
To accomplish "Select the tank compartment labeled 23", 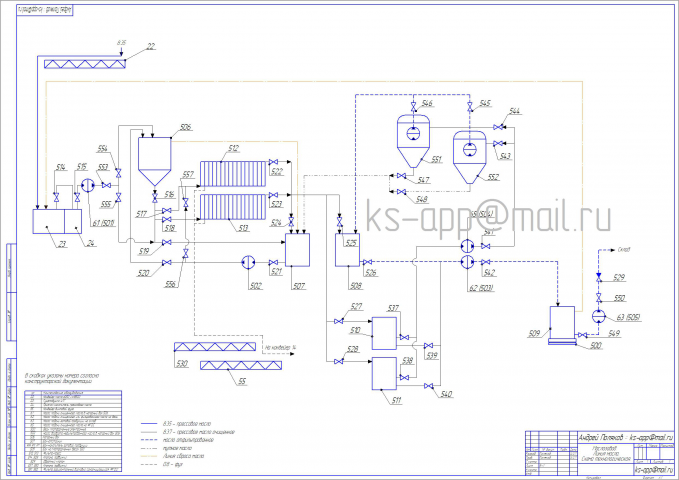I will 48,221.
